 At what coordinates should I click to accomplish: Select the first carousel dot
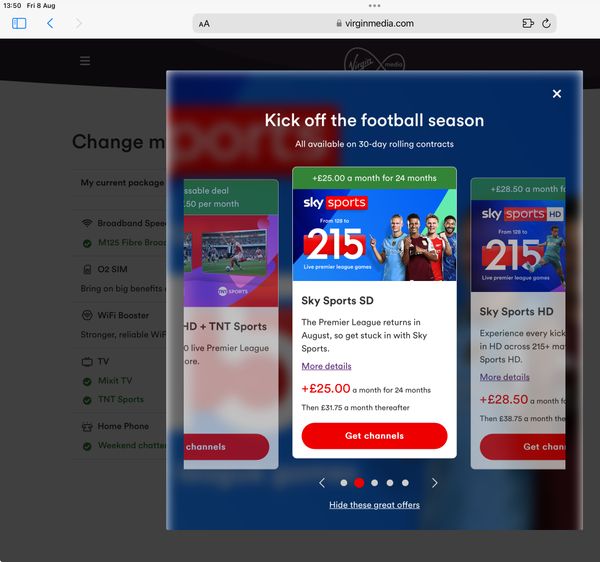point(344,483)
